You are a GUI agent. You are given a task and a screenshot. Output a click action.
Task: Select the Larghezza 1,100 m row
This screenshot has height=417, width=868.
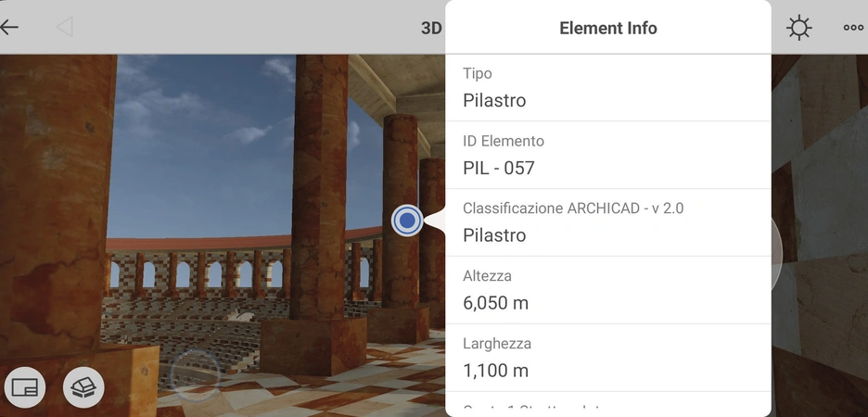pos(607,358)
